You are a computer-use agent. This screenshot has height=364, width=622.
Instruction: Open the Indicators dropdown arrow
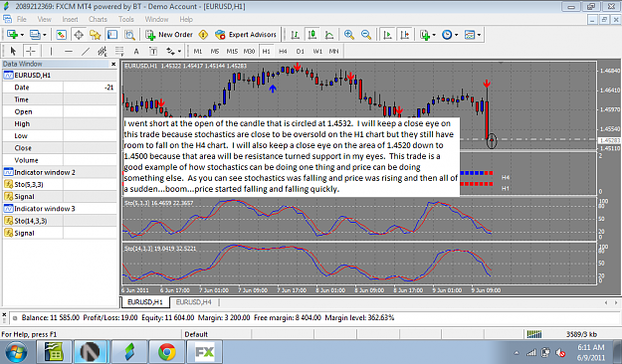(x=434, y=35)
